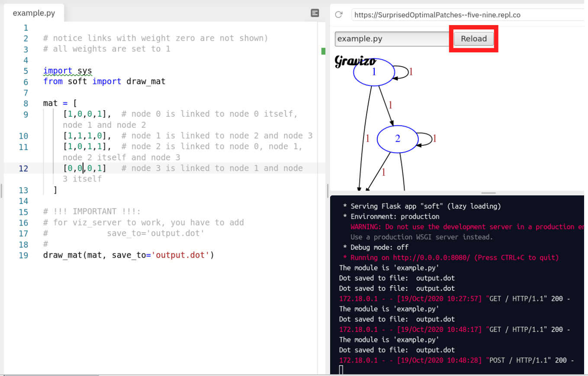
Task: Click the '[0,0,0,1]' matrix row
Action: point(84,168)
